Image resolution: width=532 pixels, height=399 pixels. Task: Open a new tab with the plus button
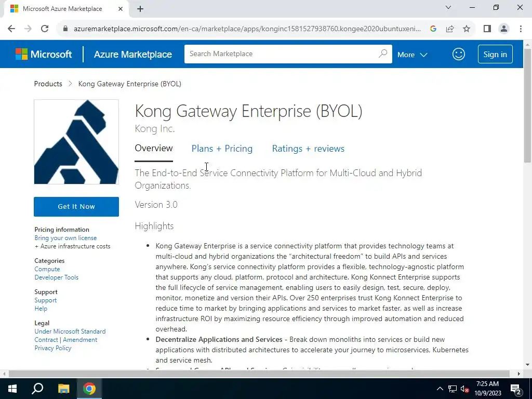point(140,9)
